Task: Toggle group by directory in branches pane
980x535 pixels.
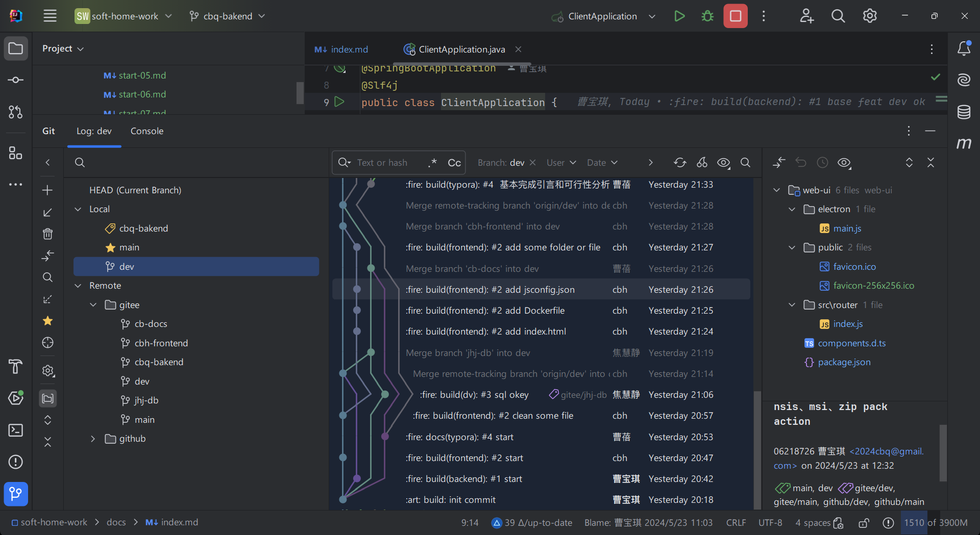Action: point(47,398)
